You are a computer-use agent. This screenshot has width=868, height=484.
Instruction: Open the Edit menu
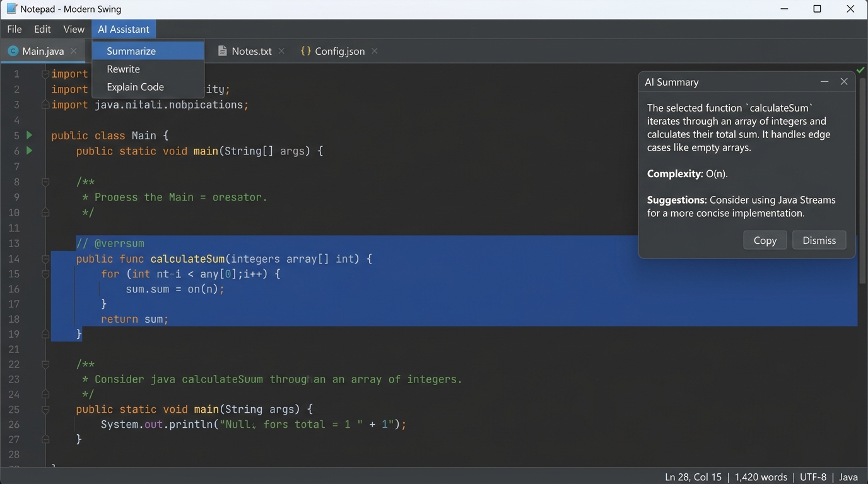click(x=42, y=29)
